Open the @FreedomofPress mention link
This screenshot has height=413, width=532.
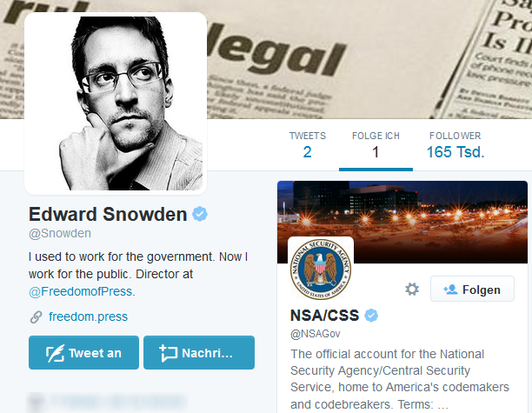click(x=81, y=291)
